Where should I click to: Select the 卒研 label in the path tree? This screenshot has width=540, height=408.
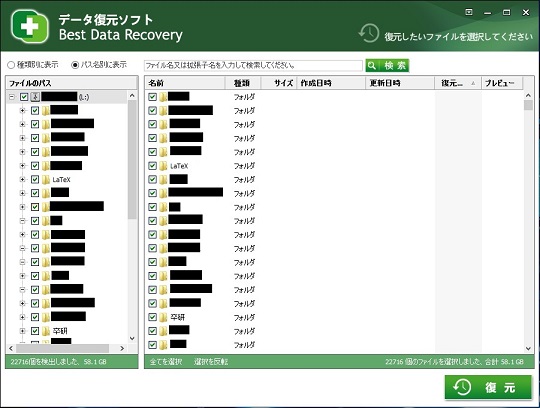60,331
